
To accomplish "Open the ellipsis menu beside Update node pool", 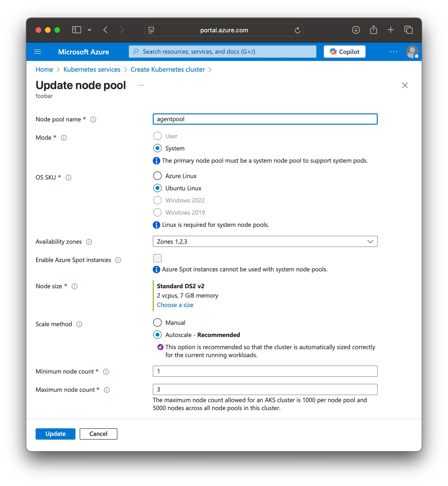I will point(141,85).
